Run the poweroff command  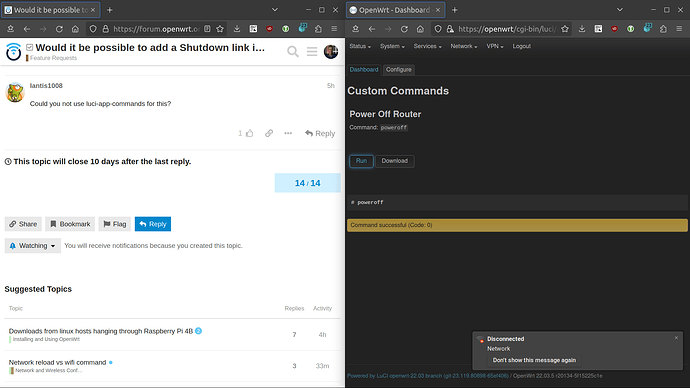361,161
